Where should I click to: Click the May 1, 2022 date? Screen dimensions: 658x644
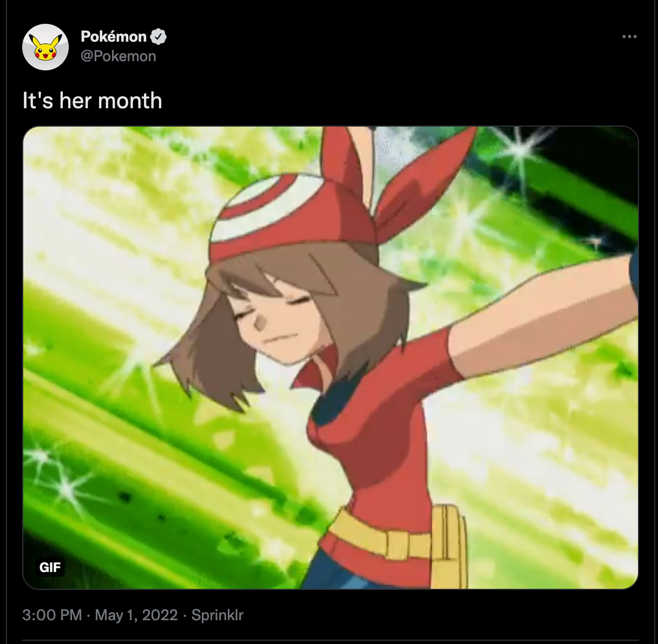pos(136,615)
